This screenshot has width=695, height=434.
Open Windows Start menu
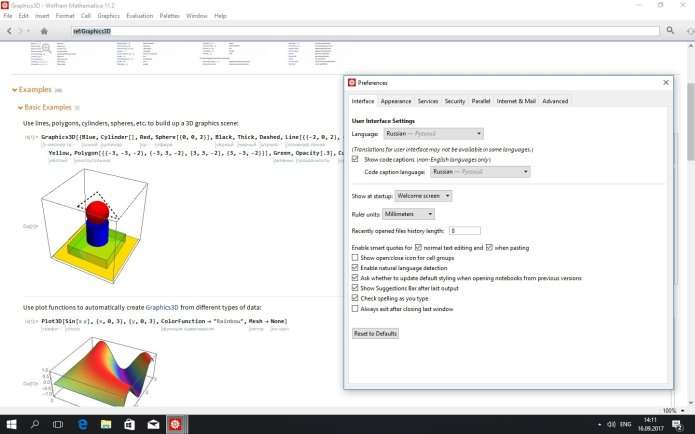11,424
